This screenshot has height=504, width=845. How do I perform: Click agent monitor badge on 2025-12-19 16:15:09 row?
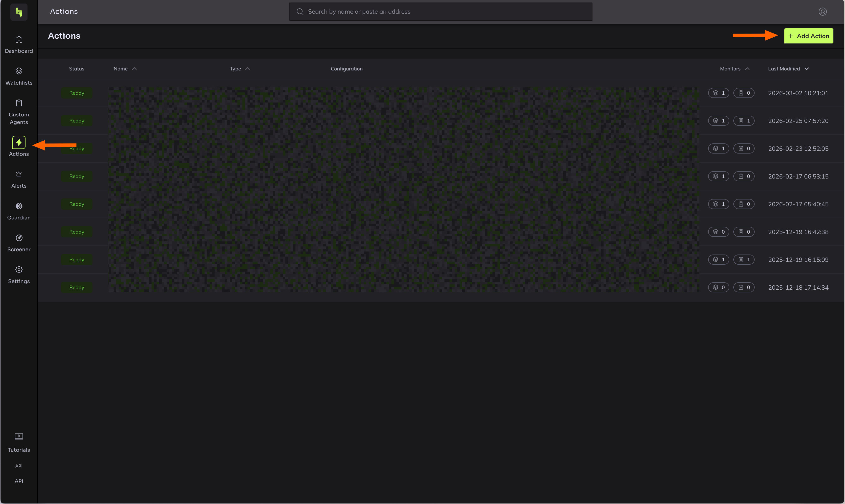[744, 260]
